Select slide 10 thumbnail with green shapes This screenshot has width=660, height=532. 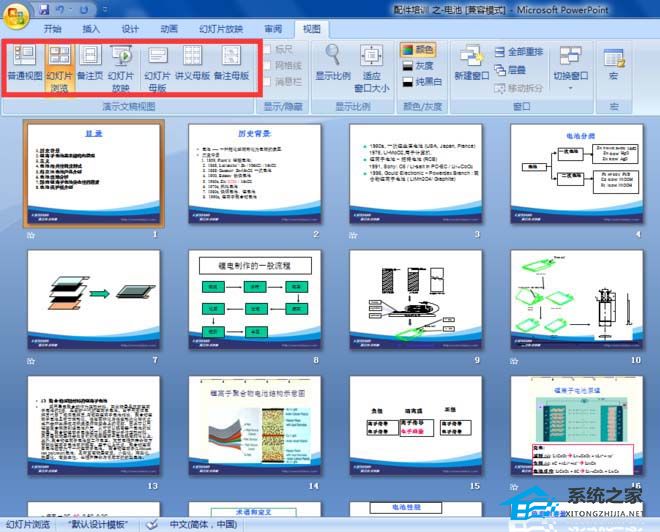point(577,299)
